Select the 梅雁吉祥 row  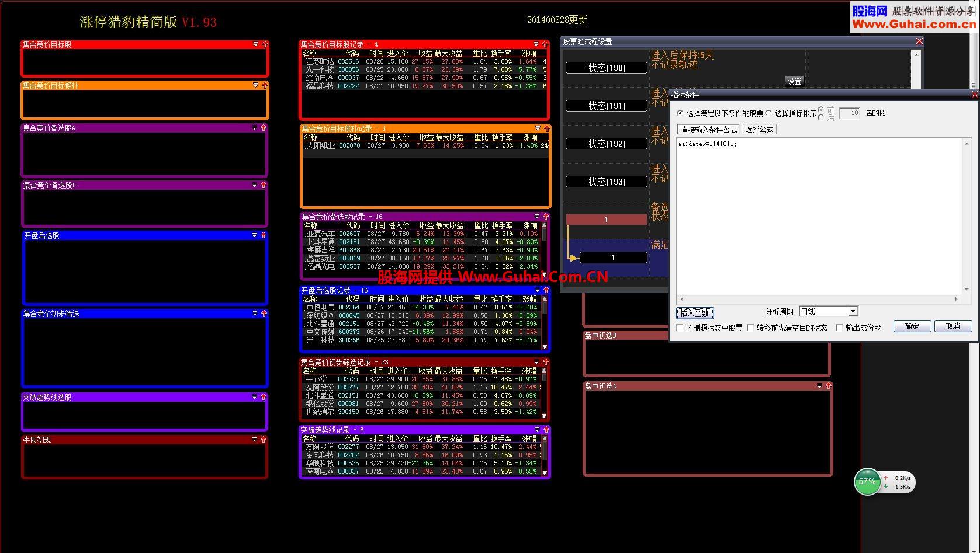[422, 250]
